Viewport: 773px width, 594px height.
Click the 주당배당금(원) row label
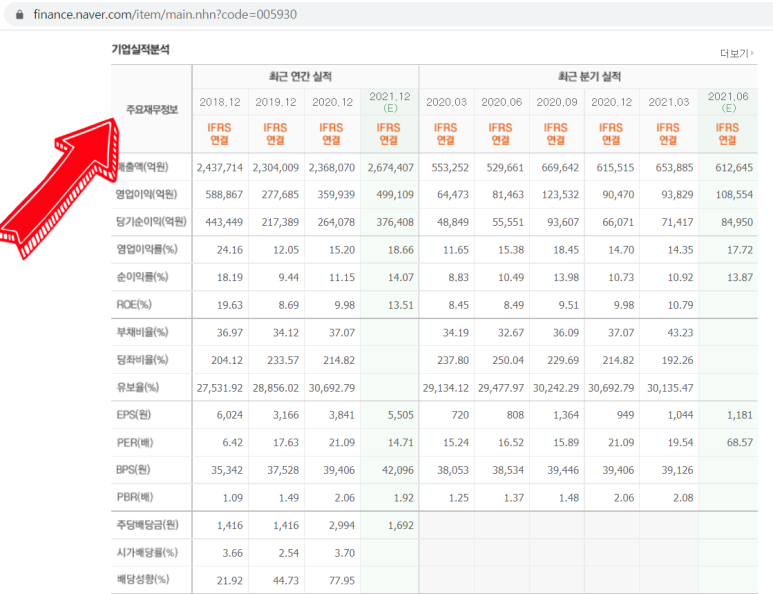pyautogui.click(x=147, y=525)
